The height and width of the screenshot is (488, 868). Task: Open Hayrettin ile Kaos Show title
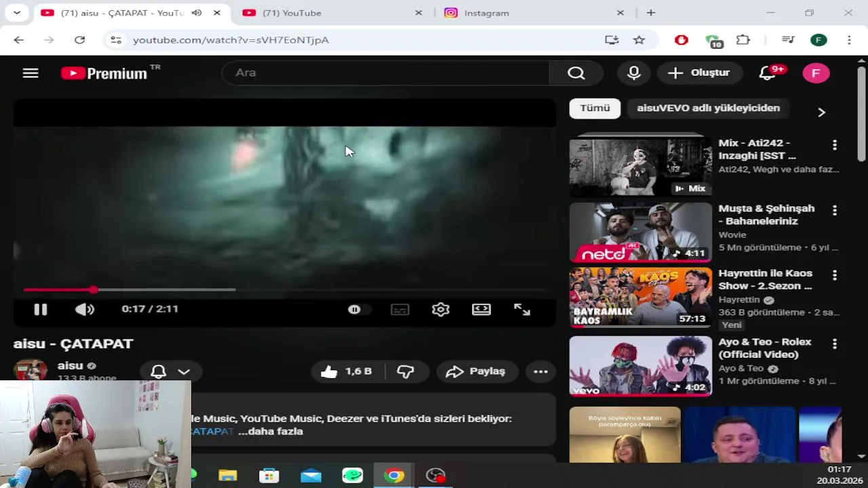point(765,279)
